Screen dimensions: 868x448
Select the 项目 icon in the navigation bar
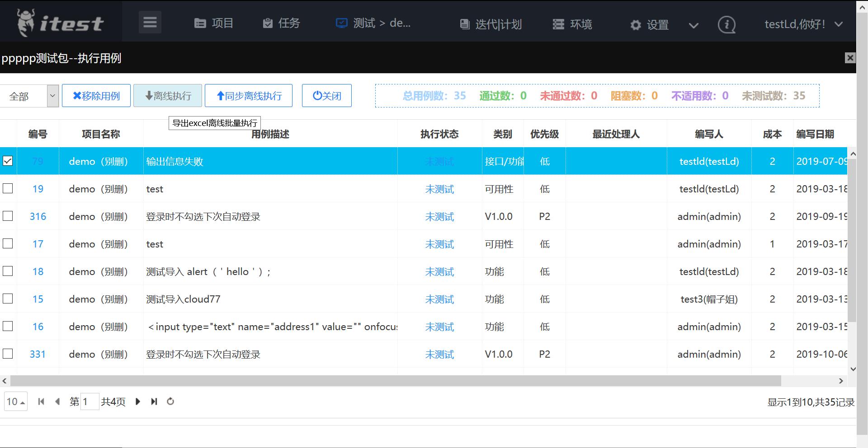[201, 23]
